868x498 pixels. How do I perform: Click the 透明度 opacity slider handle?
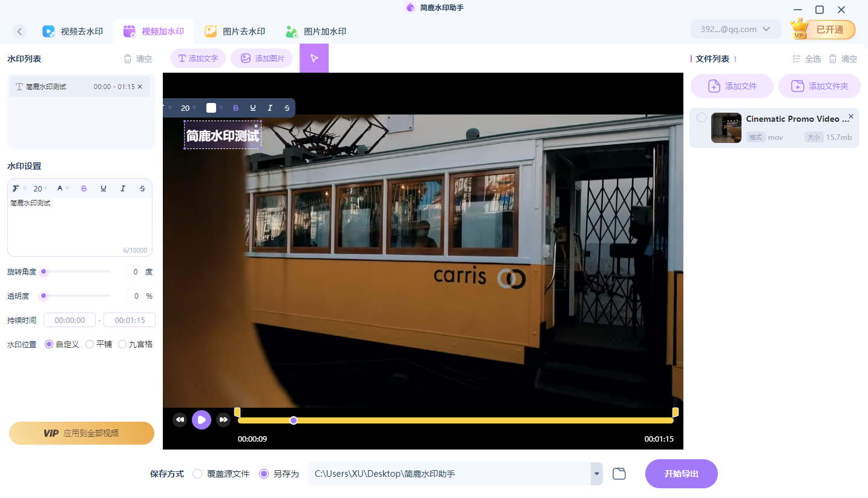(x=44, y=296)
